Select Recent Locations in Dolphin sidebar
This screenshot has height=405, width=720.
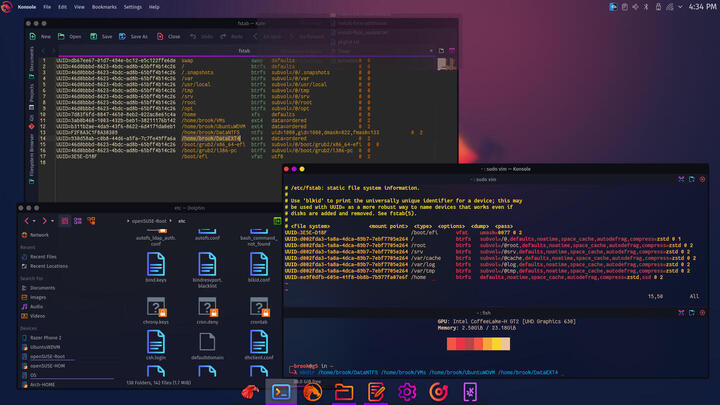[x=45, y=266]
